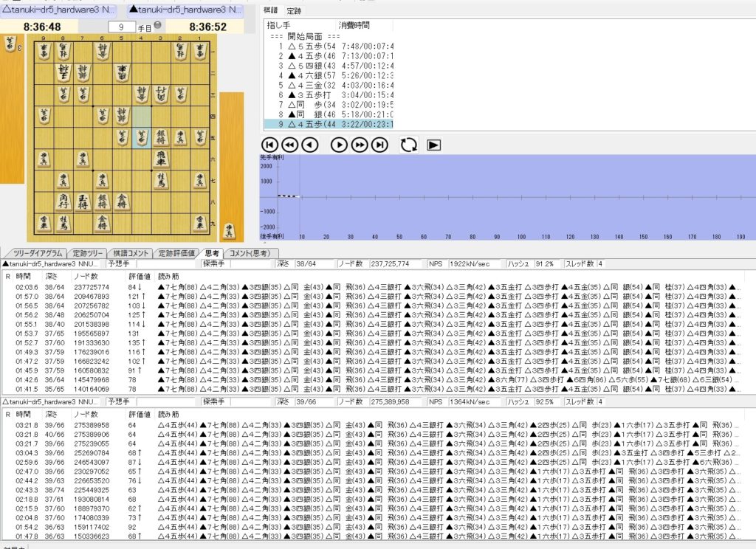Click the black player name label ▲tanuki-dr5
Image resolution: width=756 pixels, height=549 pixels.
point(185,10)
